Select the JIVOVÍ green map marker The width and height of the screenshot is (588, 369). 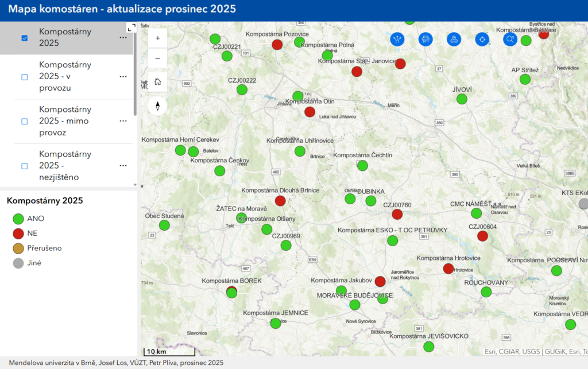(462, 99)
